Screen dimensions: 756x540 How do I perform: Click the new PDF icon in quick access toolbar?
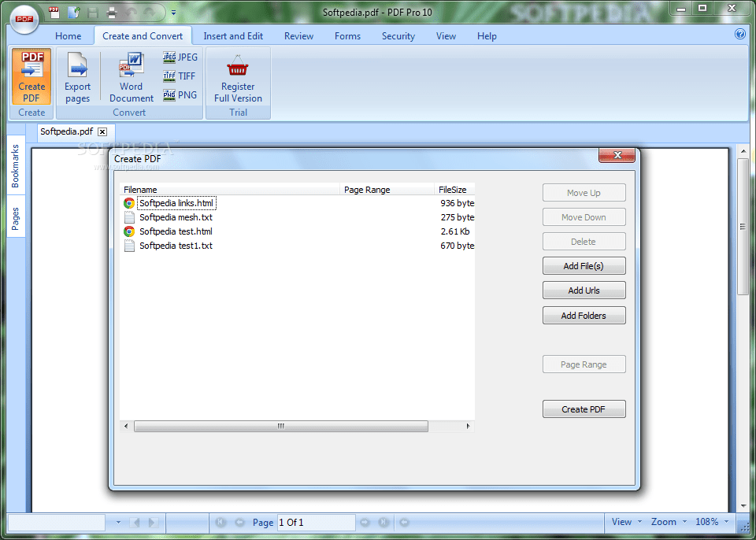click(54, 13)
